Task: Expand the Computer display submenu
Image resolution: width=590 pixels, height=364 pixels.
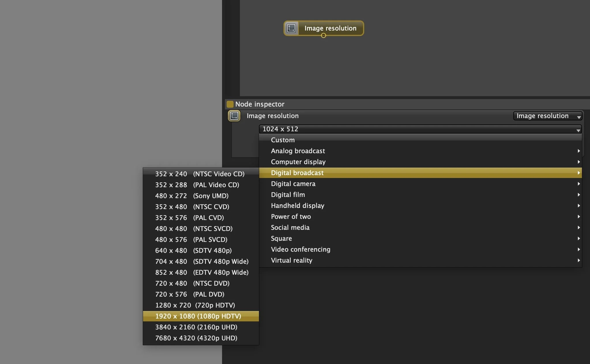Action: click(x=298, y=162)
